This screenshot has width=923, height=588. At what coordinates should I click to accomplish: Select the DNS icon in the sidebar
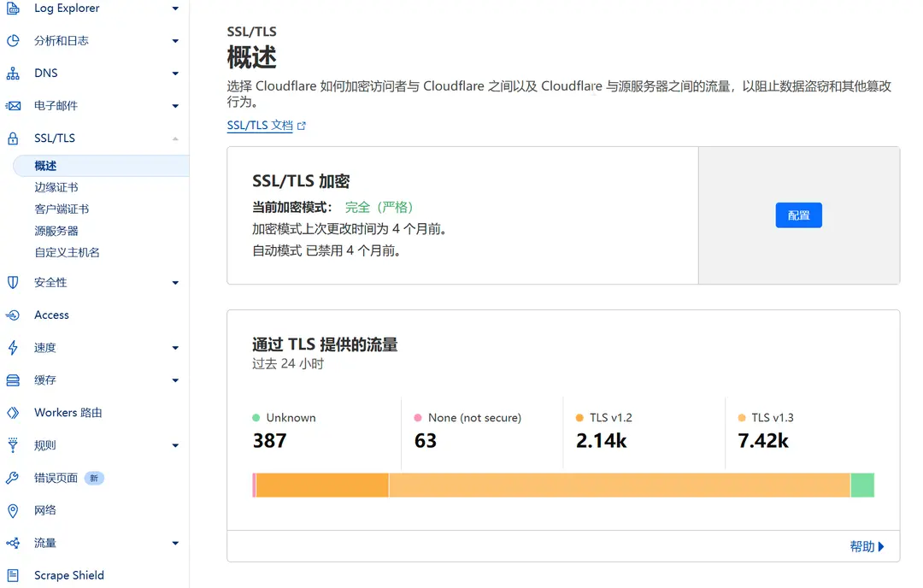[14, 73]
